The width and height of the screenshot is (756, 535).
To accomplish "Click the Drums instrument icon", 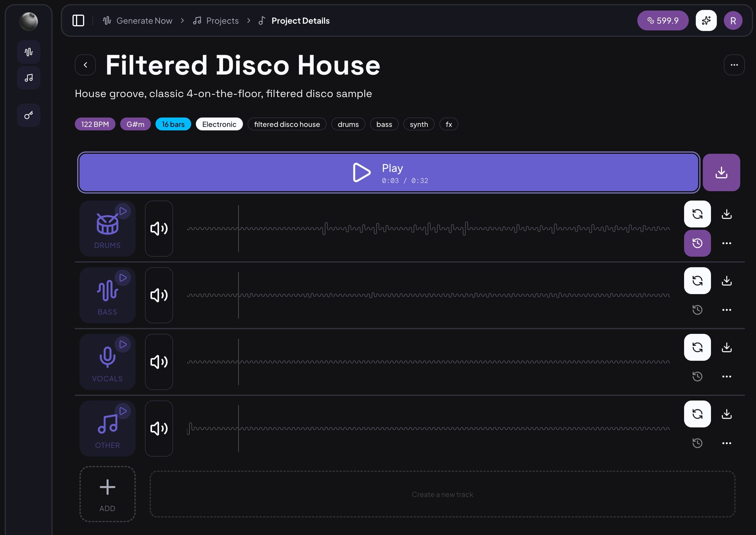I will [107, 226].
